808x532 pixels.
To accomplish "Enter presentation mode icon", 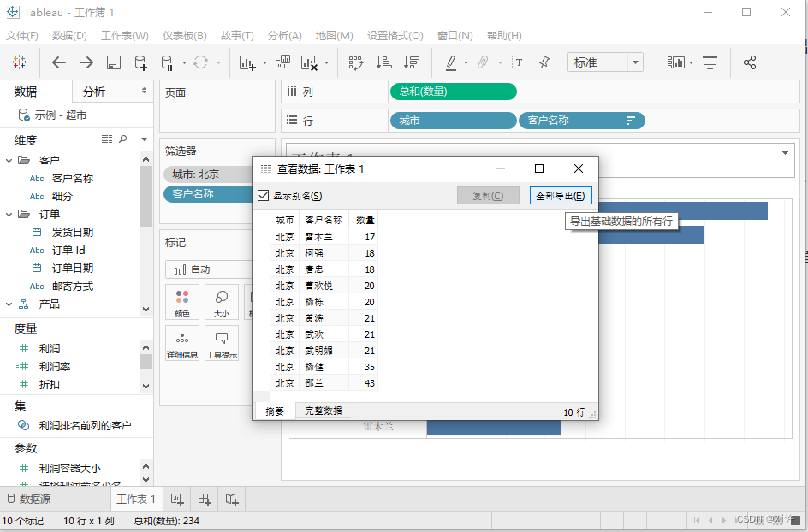I will (x=710, y=62).
